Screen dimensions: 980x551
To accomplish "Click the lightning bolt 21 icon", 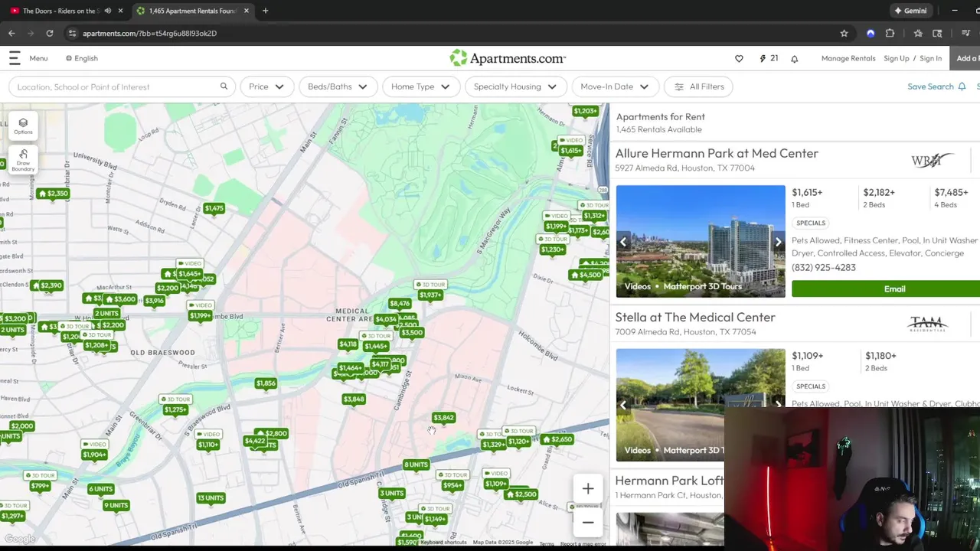I will click(x=769, y=58).
